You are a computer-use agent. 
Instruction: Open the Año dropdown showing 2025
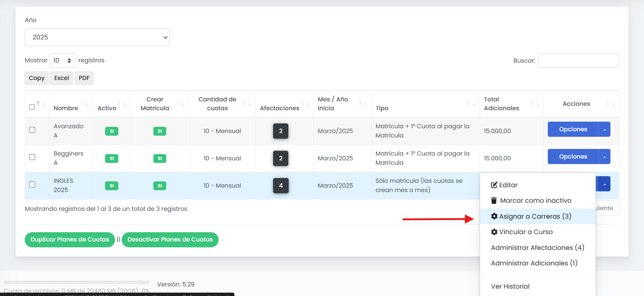tap(97, 37)
